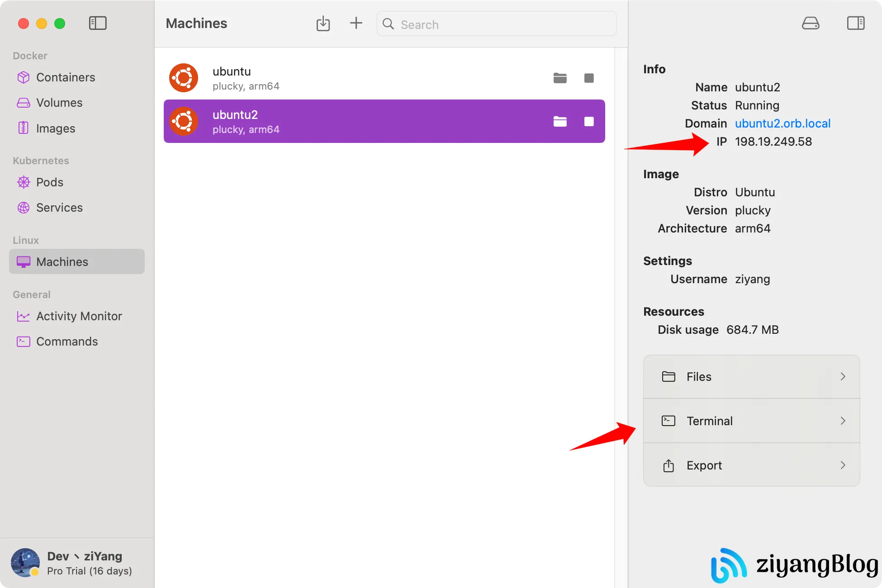Click Version value plucky
Screen dimensions: 882x588
[x=753, y=210]
